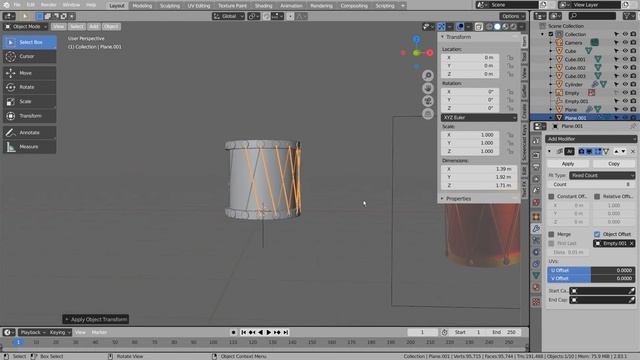Hide Cube.001 in viewport eye icon
640x360 pixels.
[x=625, y=59]
